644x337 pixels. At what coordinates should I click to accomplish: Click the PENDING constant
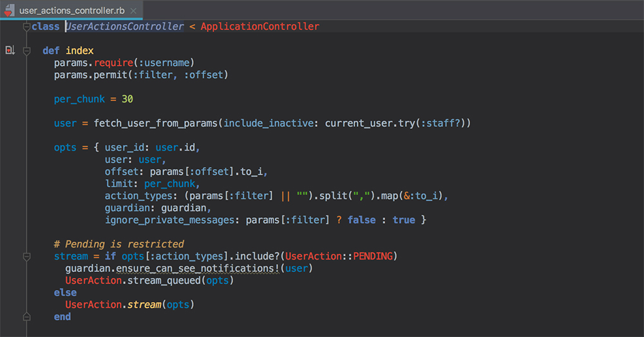372,256
